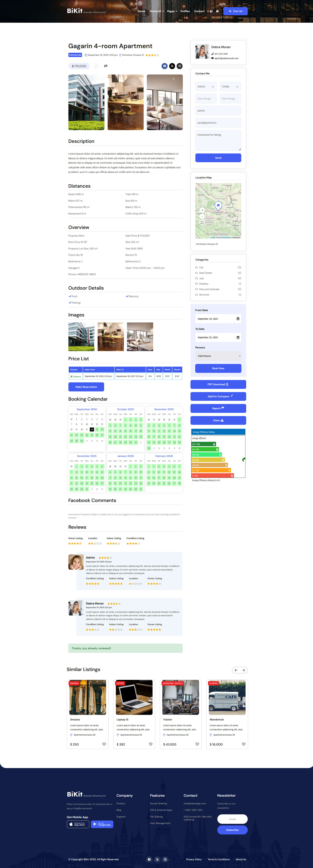Open the Tractor listing image

181,697
